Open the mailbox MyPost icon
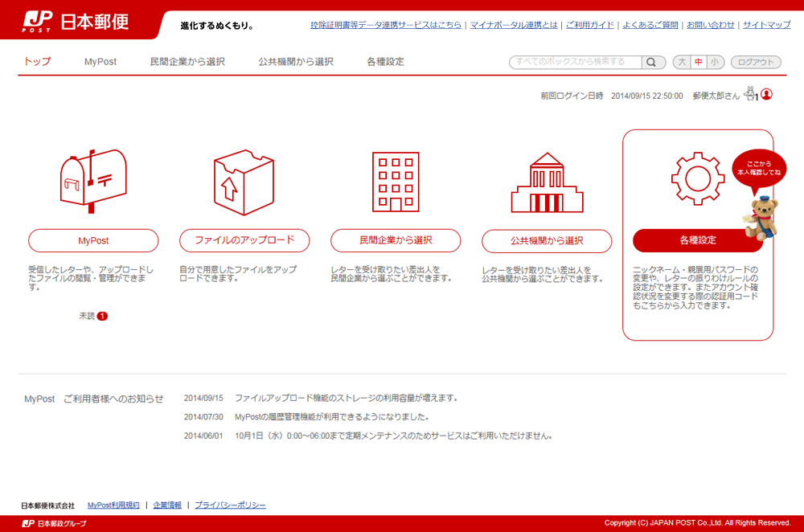The image size is (804, 532). coord(93,181)
